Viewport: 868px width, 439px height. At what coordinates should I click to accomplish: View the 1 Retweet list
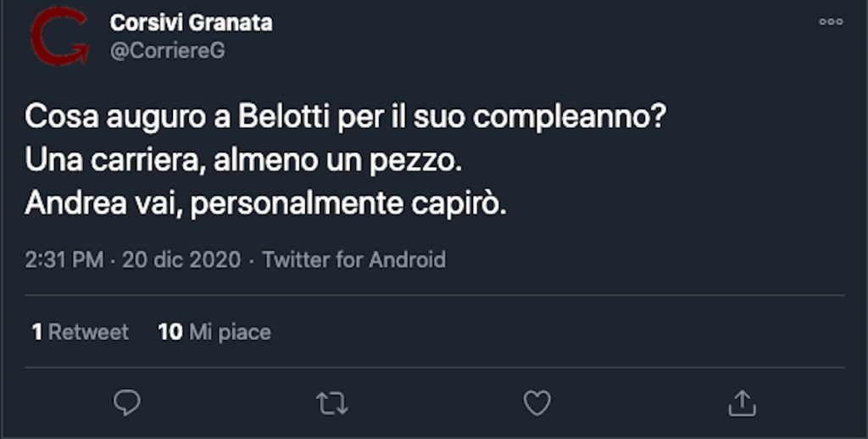coord(81,331)
